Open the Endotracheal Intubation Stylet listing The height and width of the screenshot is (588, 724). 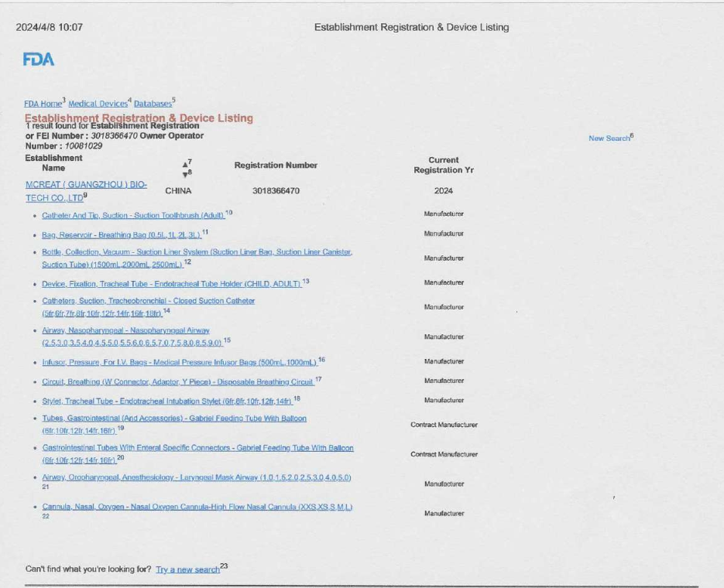(167, 402)
